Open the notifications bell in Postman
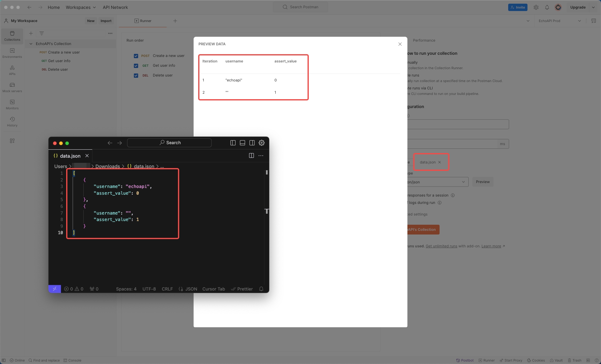601x364 pixels. point(547,7)
